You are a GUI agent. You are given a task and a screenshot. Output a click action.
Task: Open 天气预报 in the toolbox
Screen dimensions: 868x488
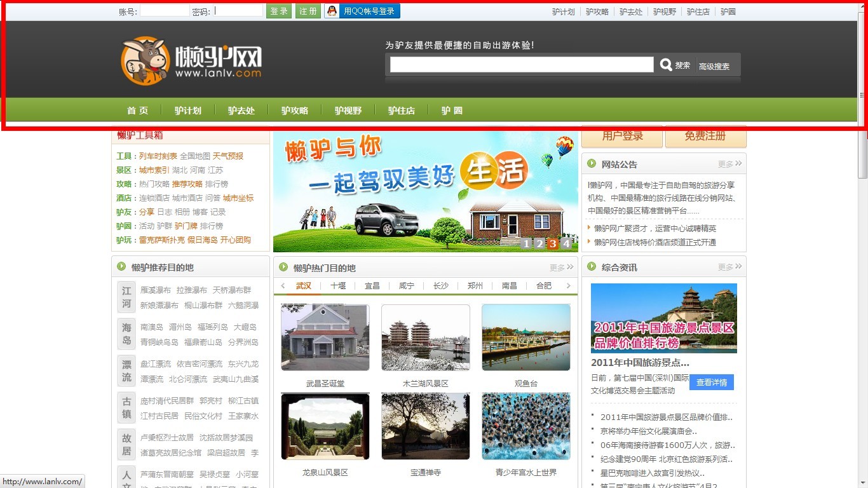[228, 156]
